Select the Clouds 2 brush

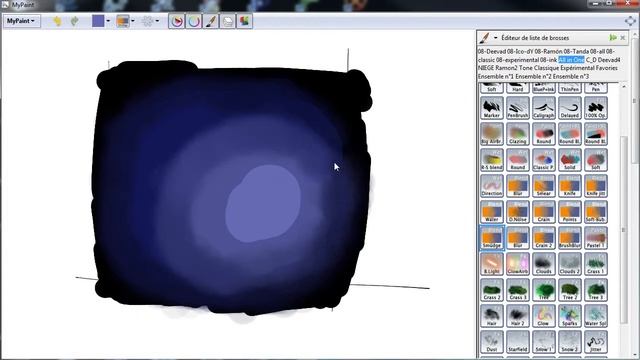coord(570,264)
